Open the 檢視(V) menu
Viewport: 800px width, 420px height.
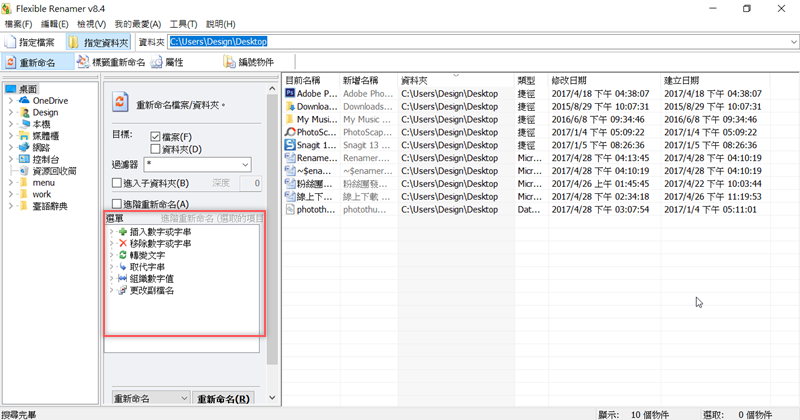(x=91, y=24)
